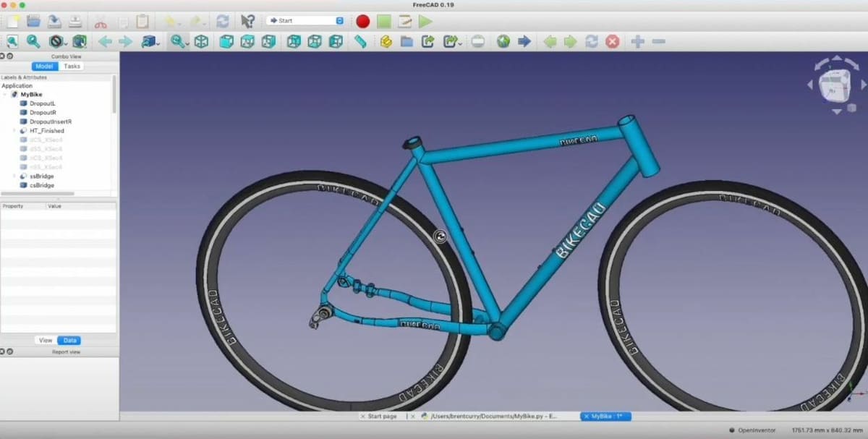Go to next selection right arrow
This screenshot has height=439, width=868.
[126, 41]
